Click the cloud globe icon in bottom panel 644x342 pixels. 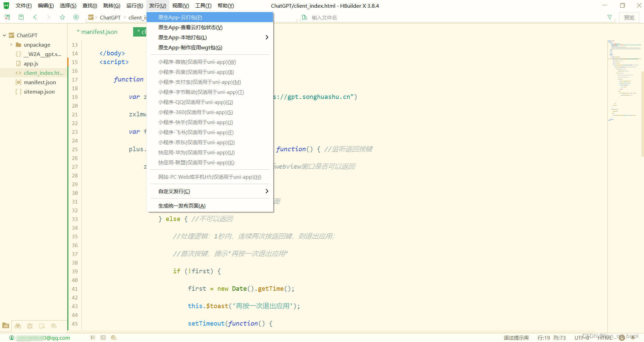[54, 326]
